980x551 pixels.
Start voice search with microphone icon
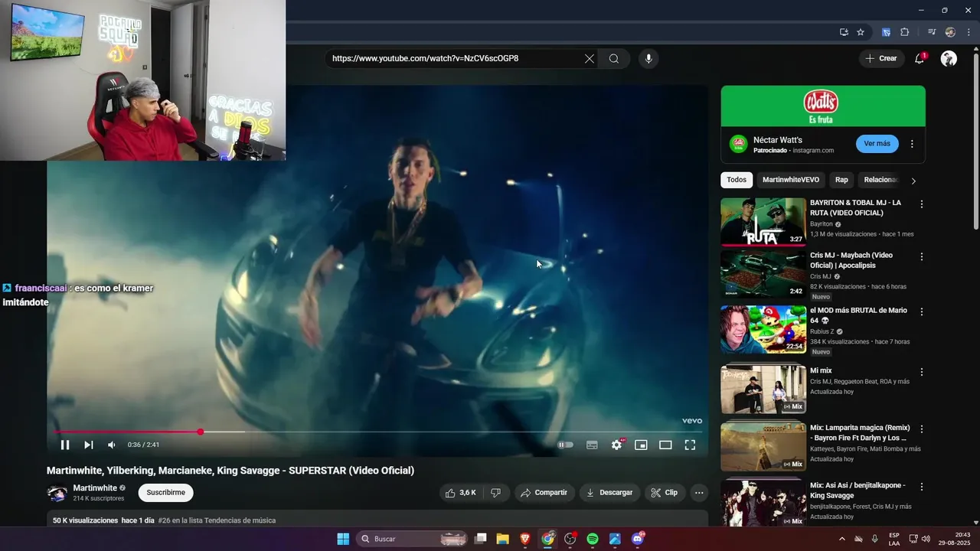pos(648,58)
